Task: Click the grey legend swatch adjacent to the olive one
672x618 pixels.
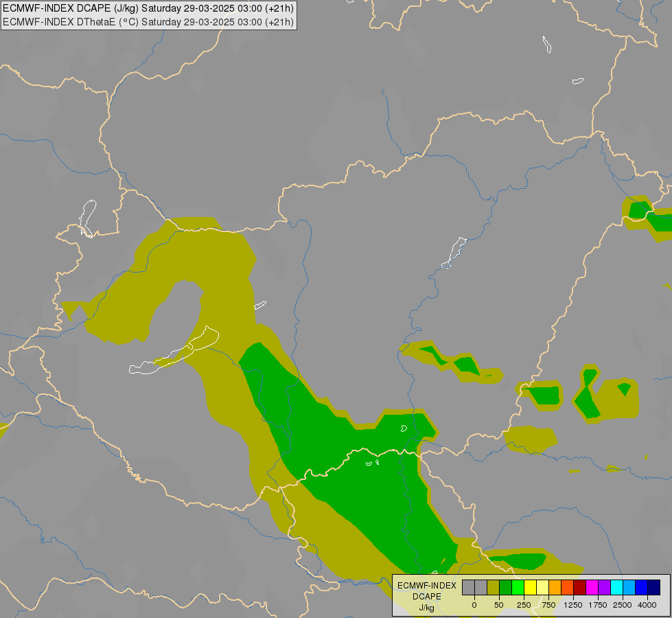Action: [x=481, y=587]
